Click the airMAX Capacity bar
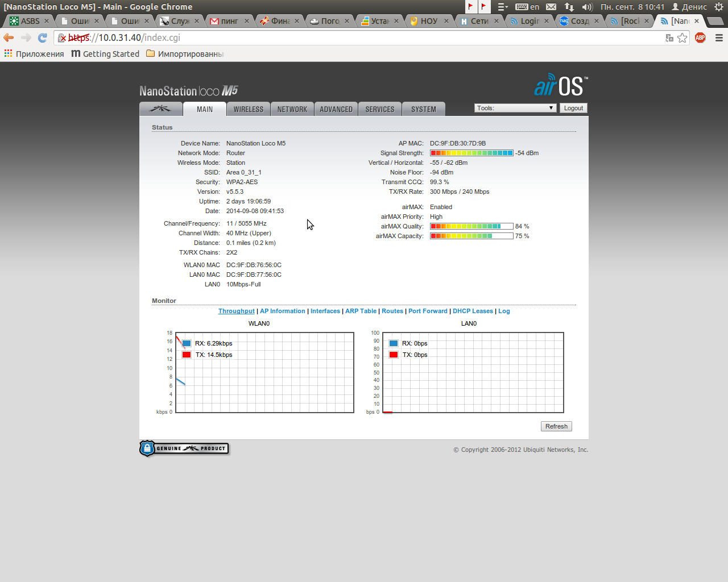 (x=471, y=236)
